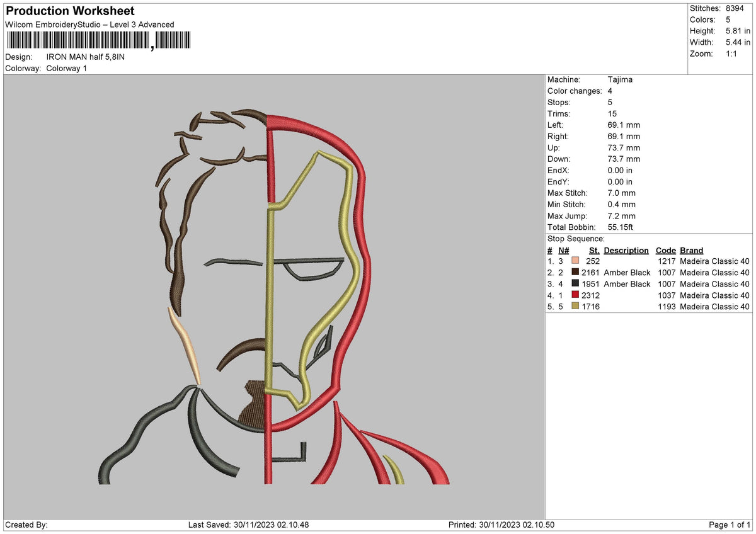Select the Width value 5.44 in
The image size is (756, 534).
tap(738, 42)
